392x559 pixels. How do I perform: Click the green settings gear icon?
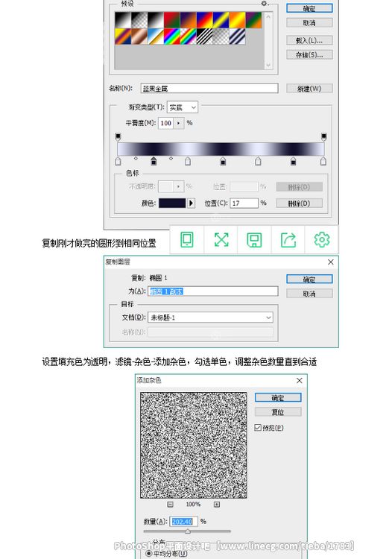click(322, 239)
